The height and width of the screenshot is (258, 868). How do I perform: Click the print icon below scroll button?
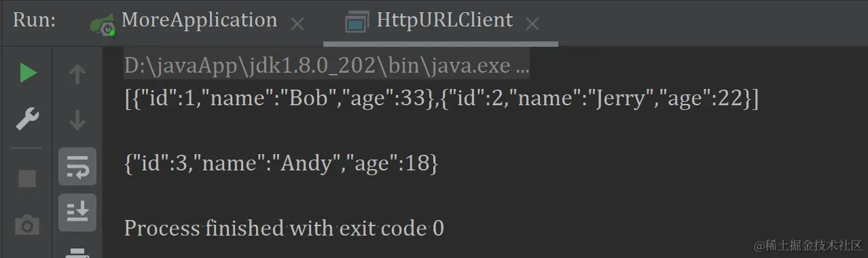pyautogui.click(x=77, y=252)
